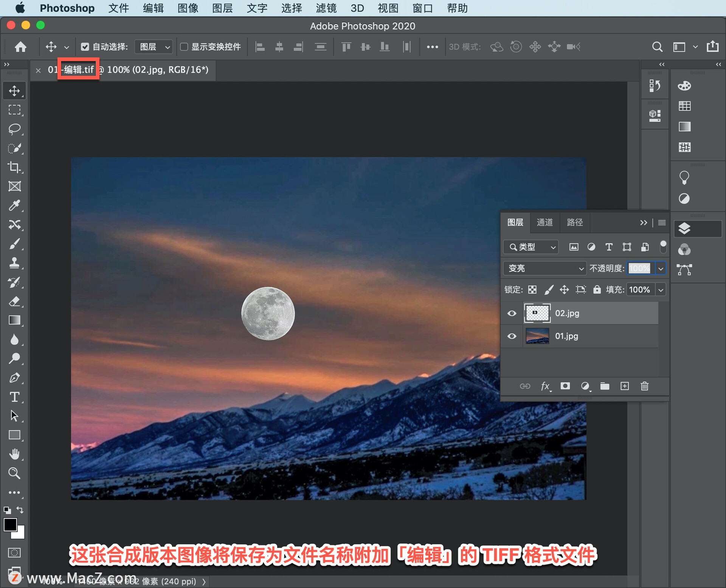The width and height of the screenshot is (726, 588).
Task: Open the History panel icon
Action: coord(655,86)
